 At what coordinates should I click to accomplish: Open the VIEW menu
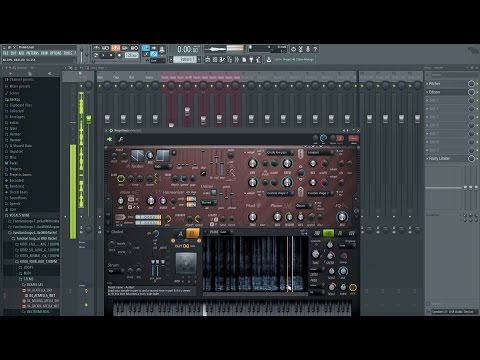coord(44,53)
